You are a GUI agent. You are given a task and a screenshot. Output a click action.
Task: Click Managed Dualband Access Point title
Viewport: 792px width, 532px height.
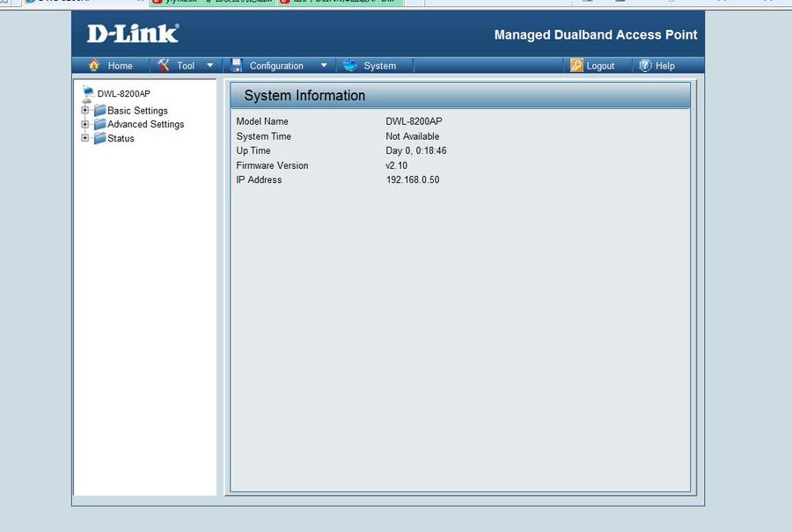(596, 35)
